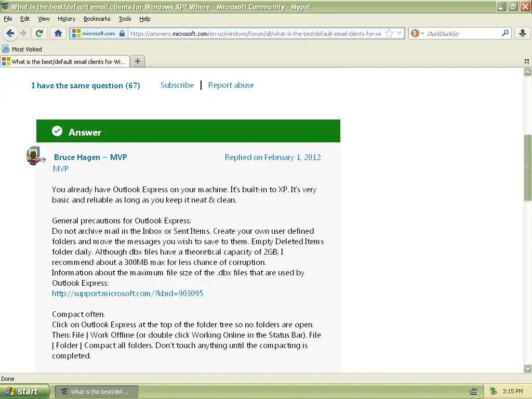Open the Bookmarks menu

pos(97,19)
